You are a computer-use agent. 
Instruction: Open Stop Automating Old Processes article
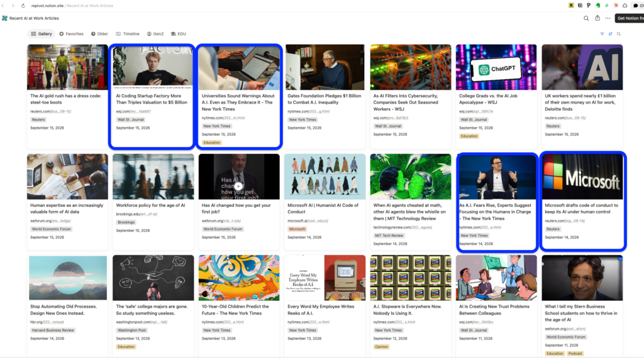[67, 305]
